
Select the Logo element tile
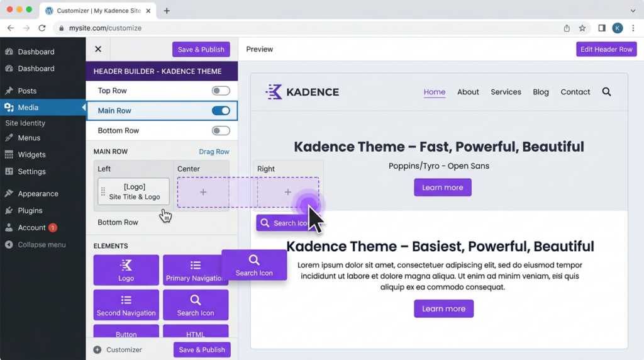coord(126,270)
